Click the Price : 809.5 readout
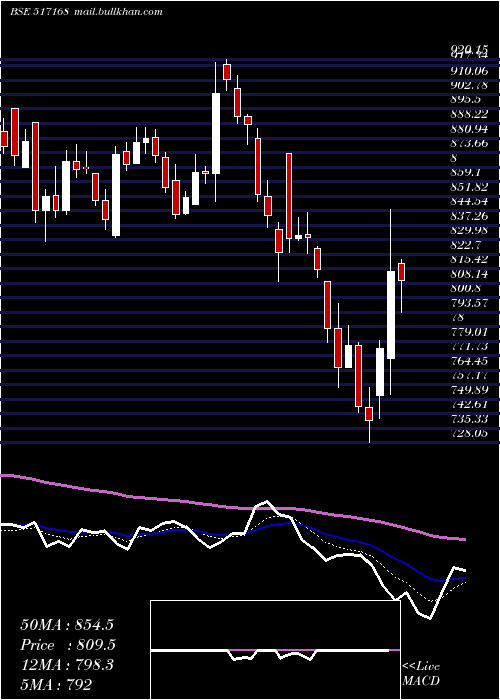The image size is (500, 700). pos(68,645)
